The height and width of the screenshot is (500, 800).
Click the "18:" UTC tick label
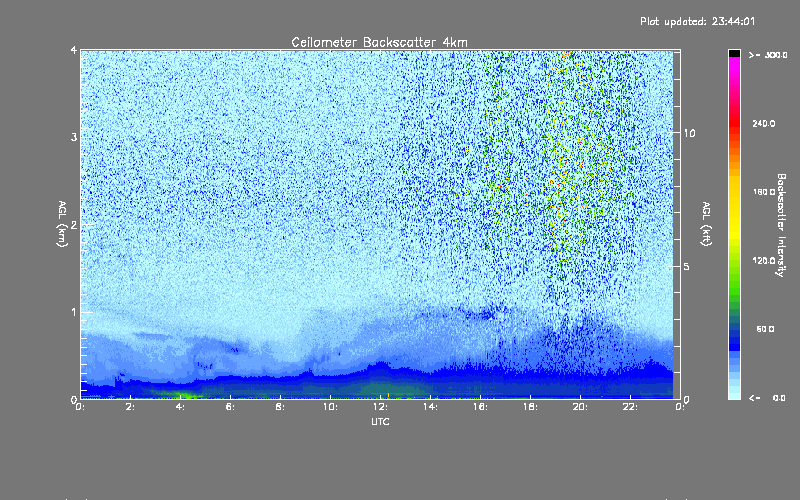click(530, 407)
